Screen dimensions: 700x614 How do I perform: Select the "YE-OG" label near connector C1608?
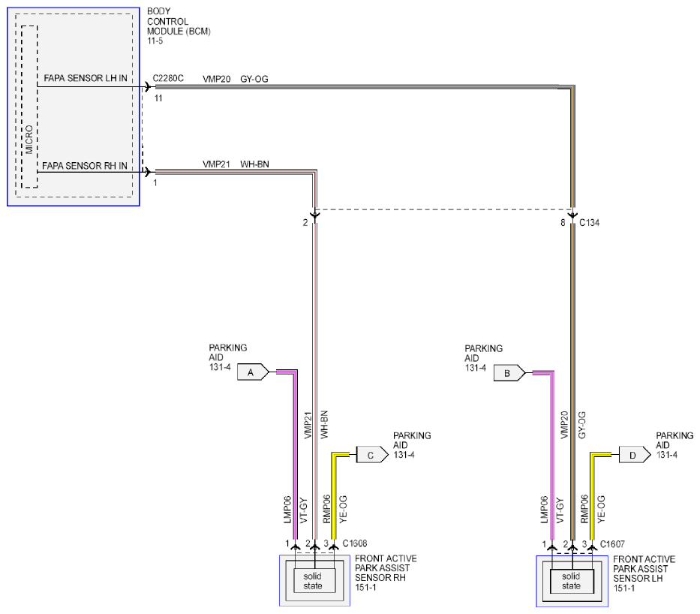[343, 509]
